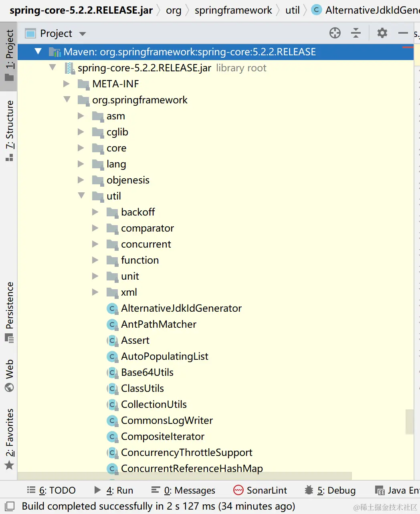Click the SonarLint icon in bottom bar

coord(238,490)
